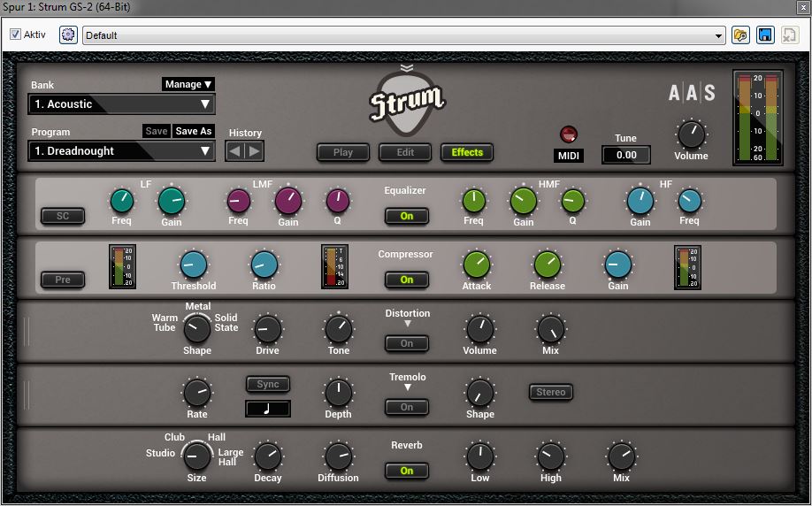Toggle the Compressor On button
Screen dimensions: 812x506
click(x=407, y=280)
